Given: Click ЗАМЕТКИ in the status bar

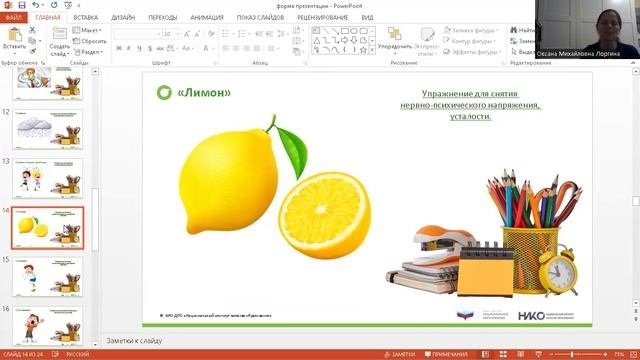Looking at the screenshot, I should click(400, 354).
